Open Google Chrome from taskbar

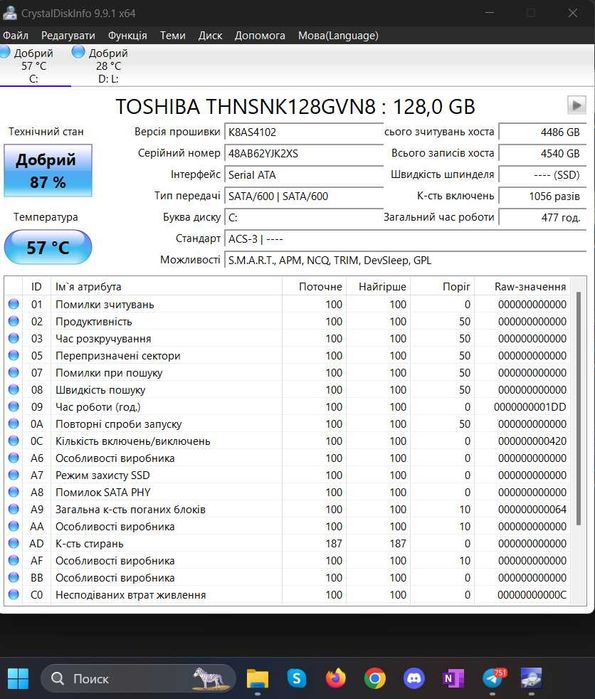click(x=375, y=678)
